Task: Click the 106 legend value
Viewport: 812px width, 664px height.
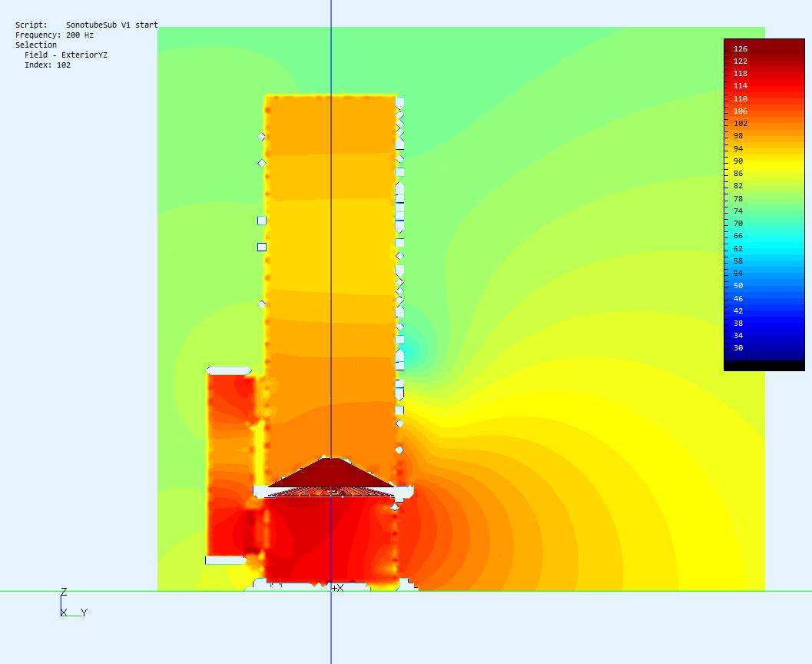Action: coord(741,111)
